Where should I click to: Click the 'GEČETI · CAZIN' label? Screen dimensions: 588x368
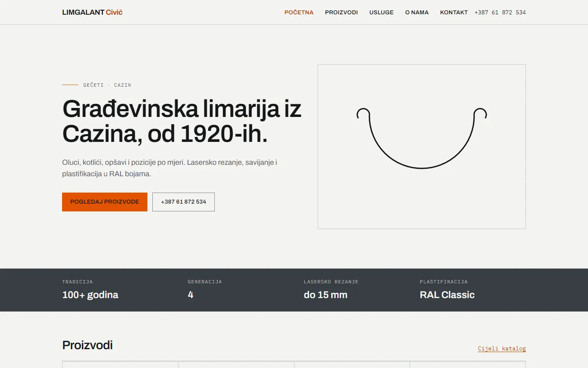click(x=107, y=85)
